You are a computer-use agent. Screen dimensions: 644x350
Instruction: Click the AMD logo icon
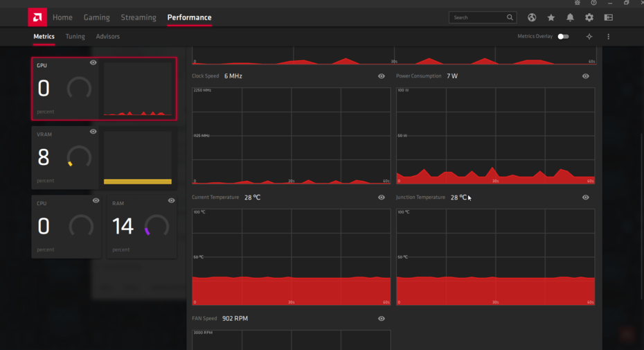pos(37,17)
